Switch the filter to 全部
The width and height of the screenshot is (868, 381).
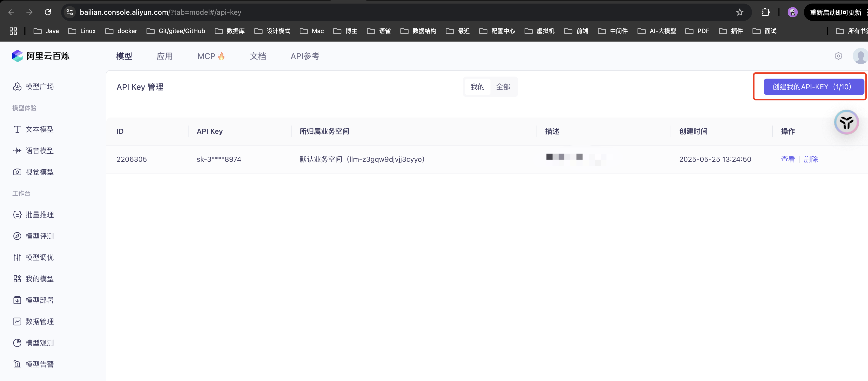(503, 86)
